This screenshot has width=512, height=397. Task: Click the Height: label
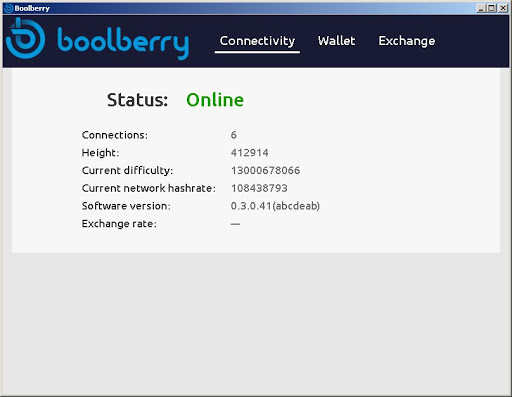[100, 153]
